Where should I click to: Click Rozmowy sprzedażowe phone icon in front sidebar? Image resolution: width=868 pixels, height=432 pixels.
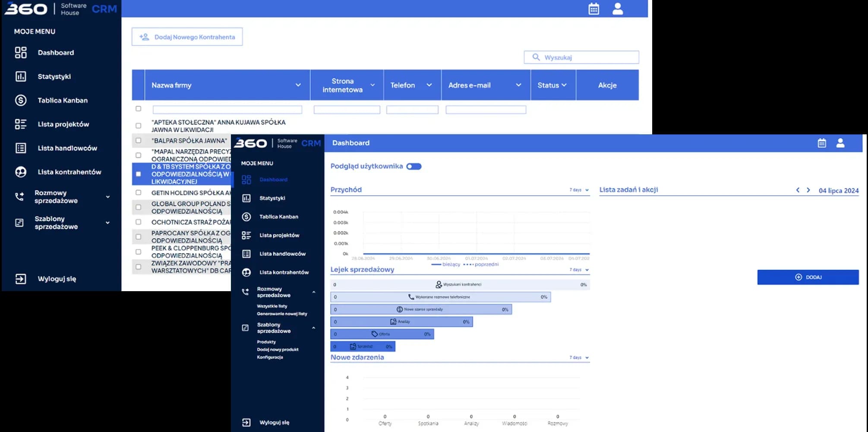245,292
